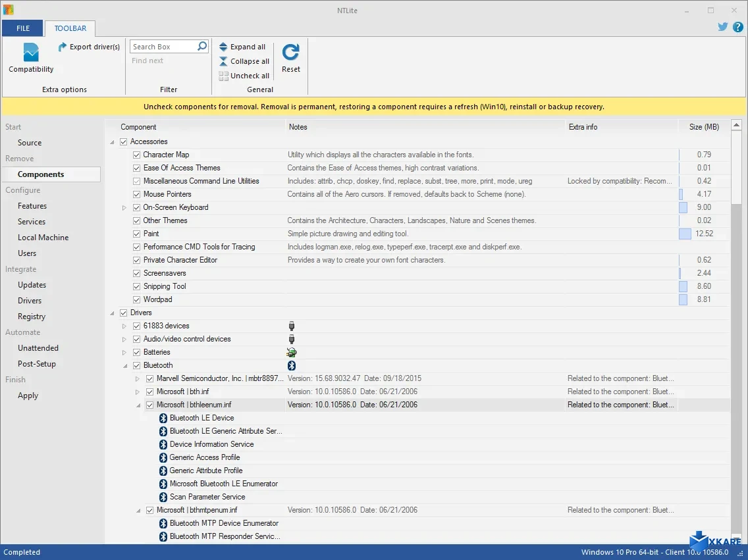Click Bluetooth icon beside Scan Parameter Service

(163, 497)
